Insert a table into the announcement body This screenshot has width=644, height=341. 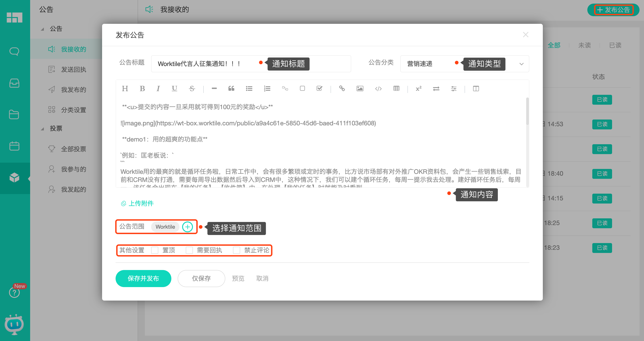pos(396,89)
